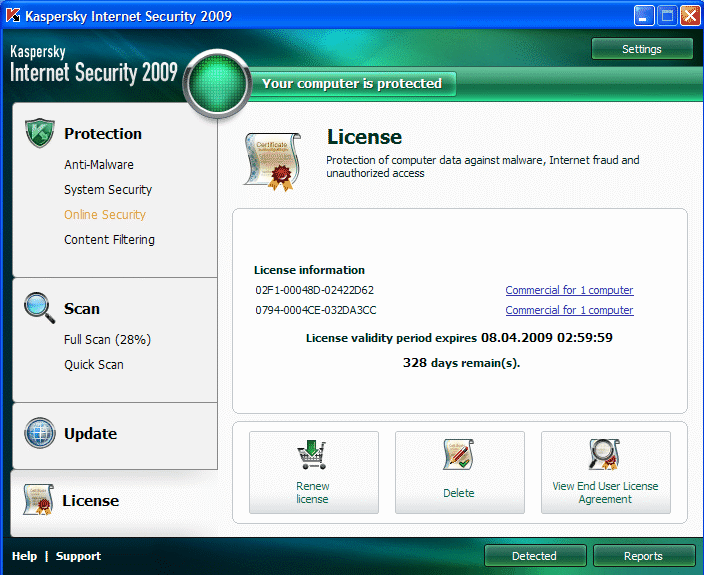Screen dimensions: 704x575
Task: Click the 'License information' heading
Action: coord(309,270)
